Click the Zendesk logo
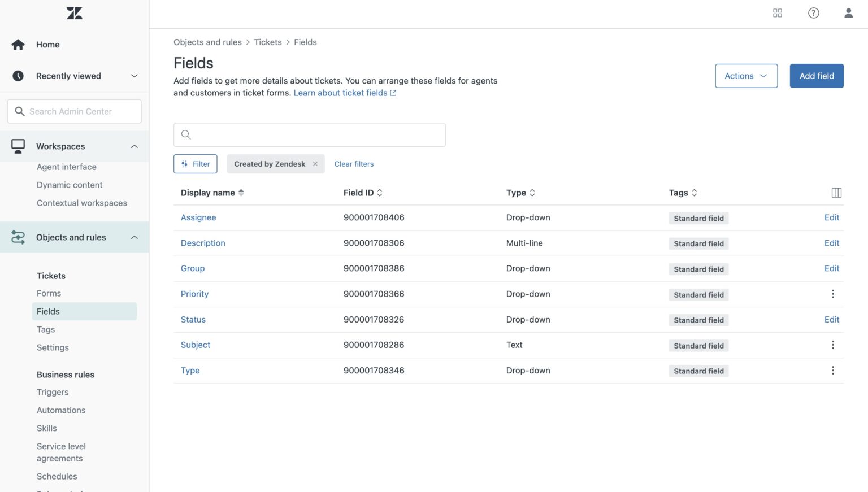Image resolution: width=868 pixels, height=492 pixels. [74, 13]
